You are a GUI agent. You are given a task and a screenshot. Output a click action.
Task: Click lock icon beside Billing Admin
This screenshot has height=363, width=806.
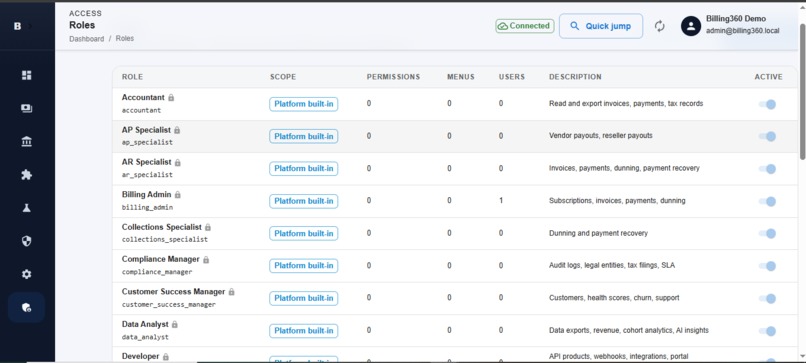point(178,195)
